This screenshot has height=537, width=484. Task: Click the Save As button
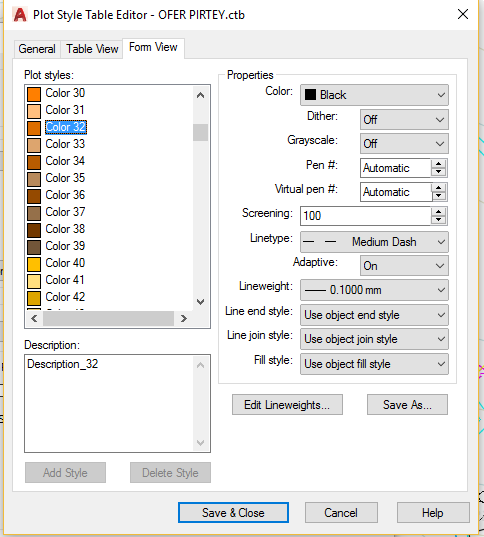click(407, 405)
